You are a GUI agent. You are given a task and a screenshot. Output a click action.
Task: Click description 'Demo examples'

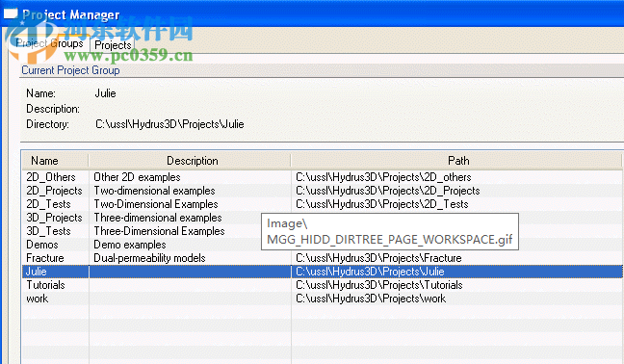click(130, 245)
